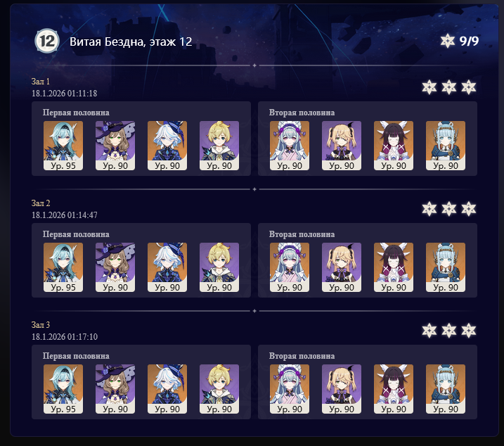Click Вторая половина heading in Зал 2
Screen dimensions: 504x446
click(x=302, y=234)
